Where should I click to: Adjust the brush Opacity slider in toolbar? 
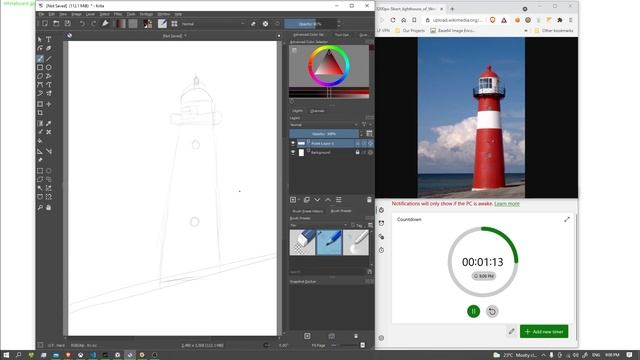click(x=310, y=24)
